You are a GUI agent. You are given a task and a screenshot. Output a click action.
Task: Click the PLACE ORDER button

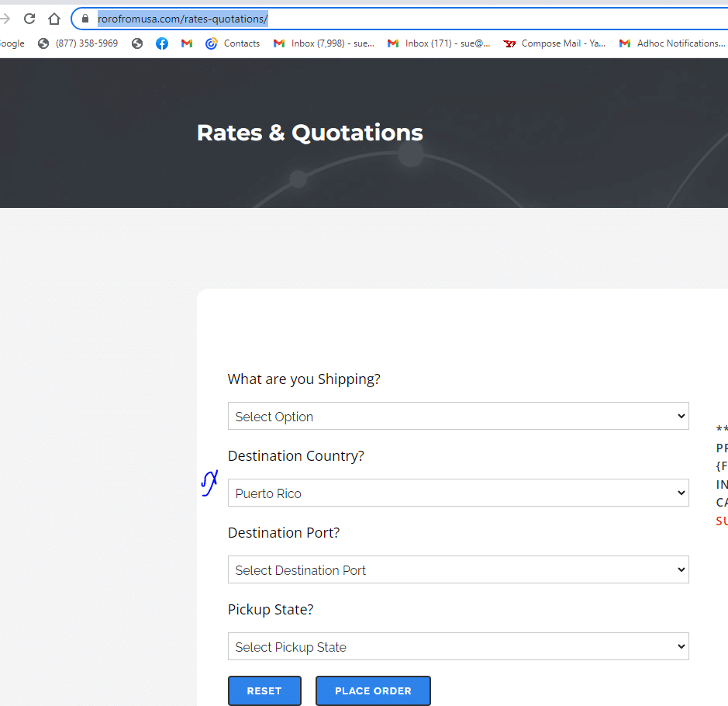(x=373, y=690)
